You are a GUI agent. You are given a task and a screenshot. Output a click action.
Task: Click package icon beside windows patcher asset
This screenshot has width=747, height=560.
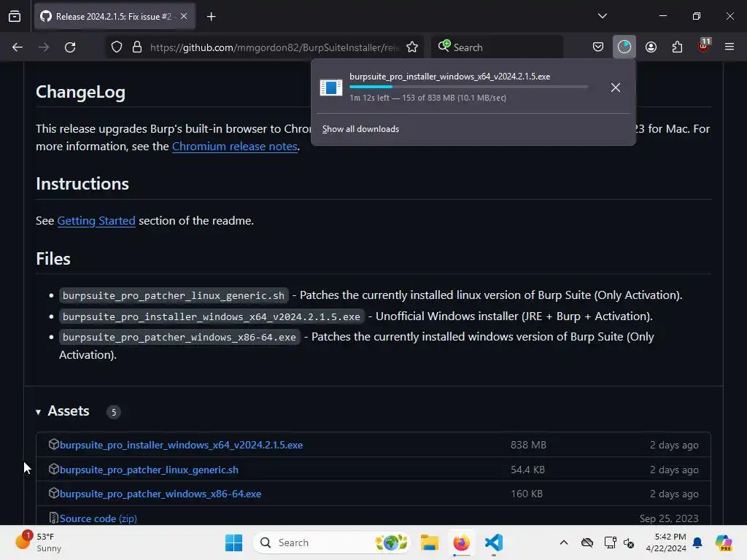53,494
